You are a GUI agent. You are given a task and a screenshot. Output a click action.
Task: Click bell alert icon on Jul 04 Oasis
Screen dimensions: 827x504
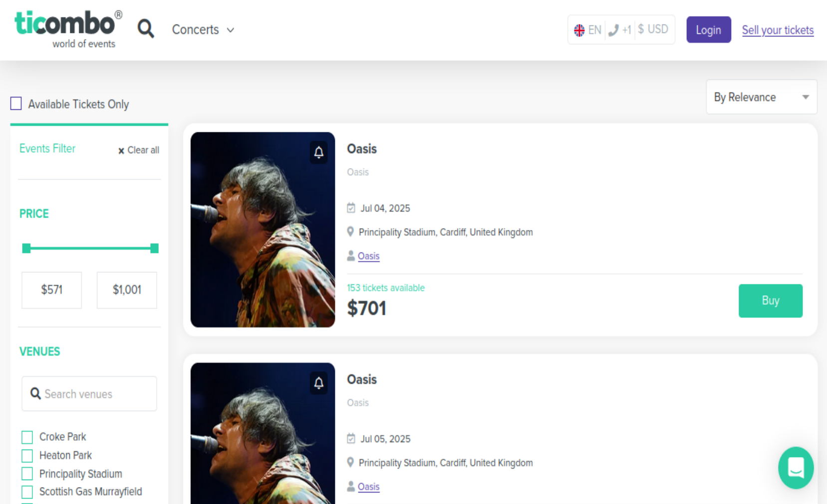point(319,152)
